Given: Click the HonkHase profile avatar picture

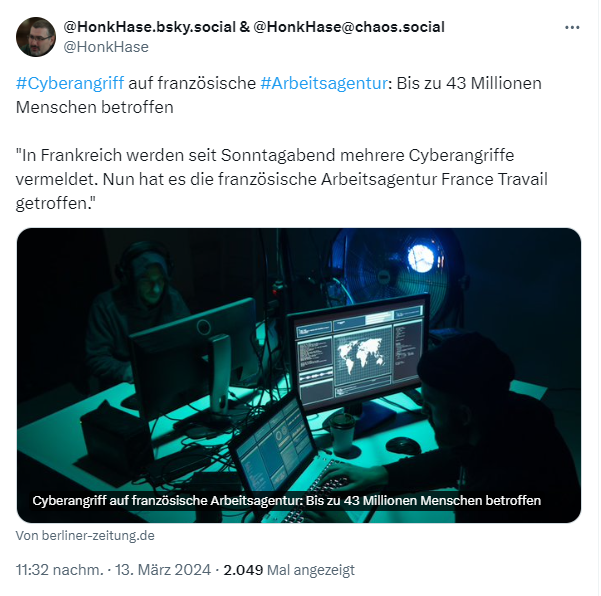Looking at the screenshot, I should [36, 37].
